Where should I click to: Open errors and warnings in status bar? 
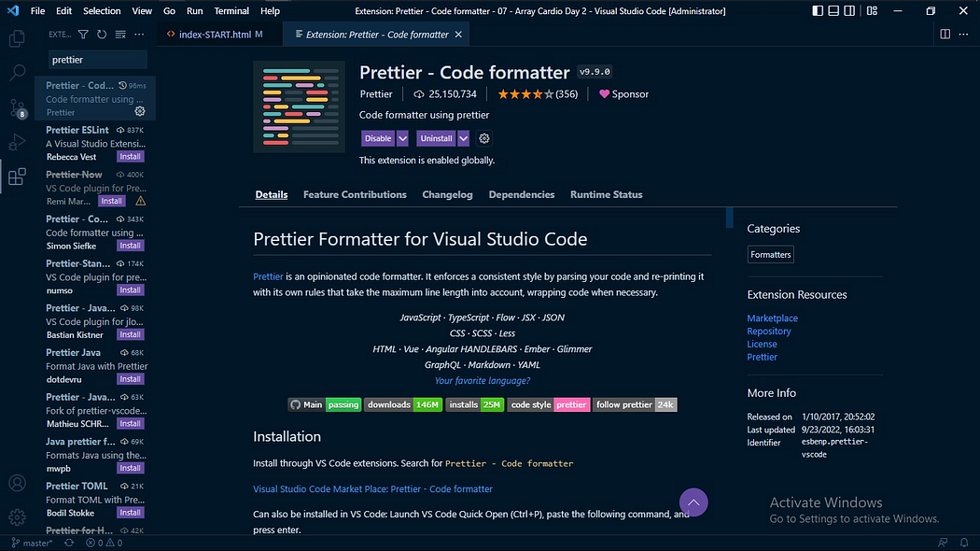pos(105,543)
